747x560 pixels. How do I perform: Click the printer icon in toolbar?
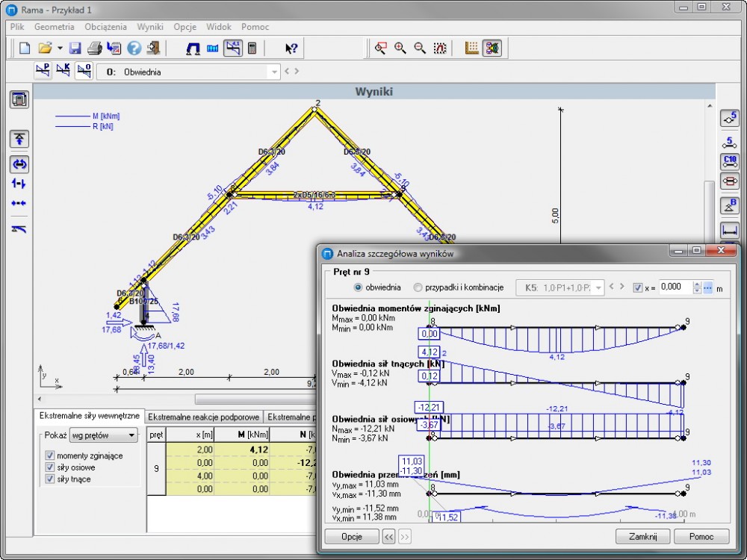(x=94, y=49)
